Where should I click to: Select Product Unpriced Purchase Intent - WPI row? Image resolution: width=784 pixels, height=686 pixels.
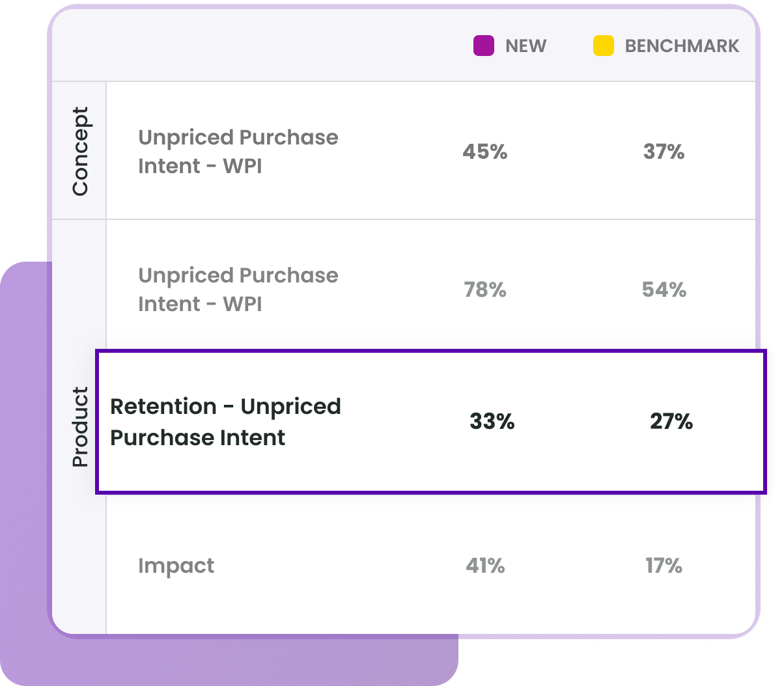pos(430,289)
